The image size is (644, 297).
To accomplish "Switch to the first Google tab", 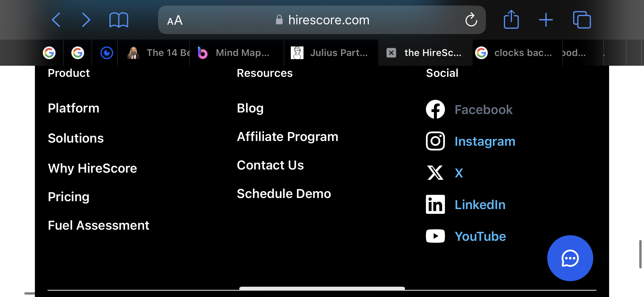I will click(x=49, y=53).
